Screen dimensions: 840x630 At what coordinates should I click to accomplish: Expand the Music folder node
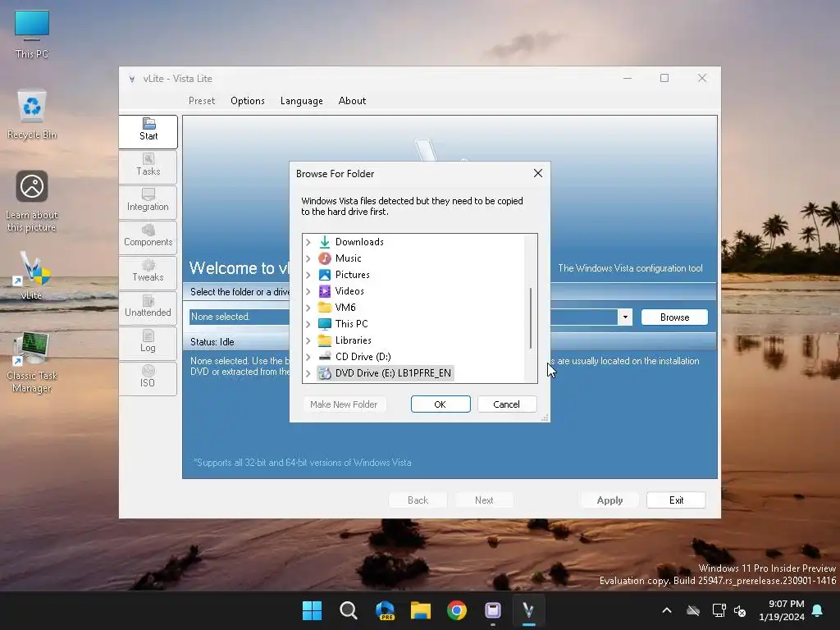308,258
